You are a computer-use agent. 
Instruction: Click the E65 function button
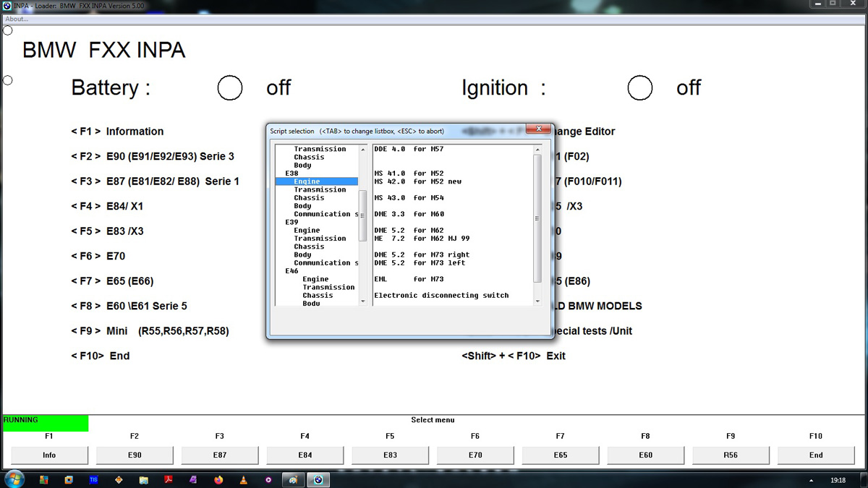pyautogui.click(x=561, y=455)
